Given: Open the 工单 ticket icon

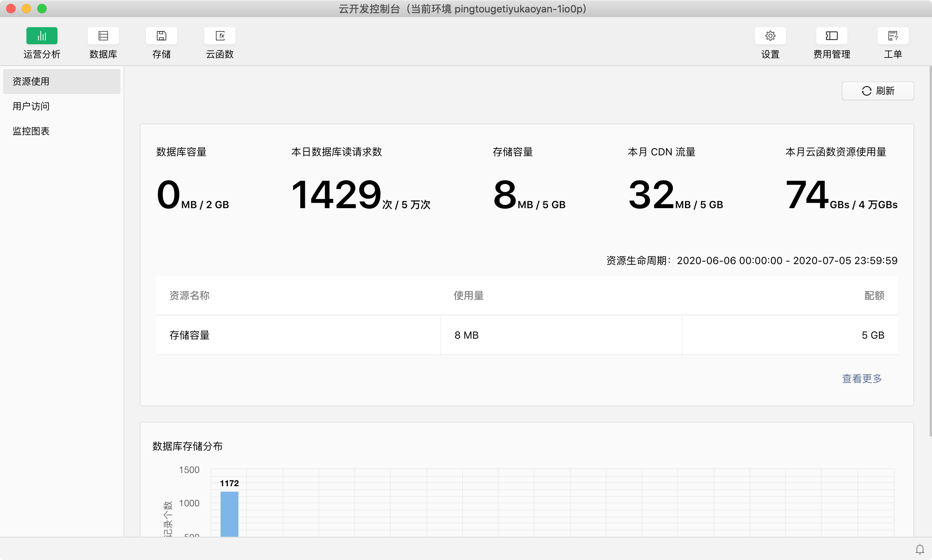Looking at the screenshot, I should coord(893,36).
